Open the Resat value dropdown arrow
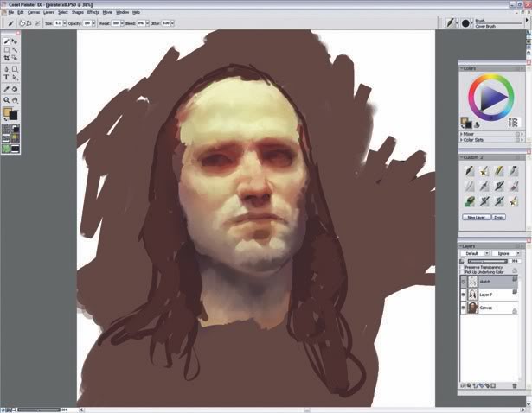 122,23
